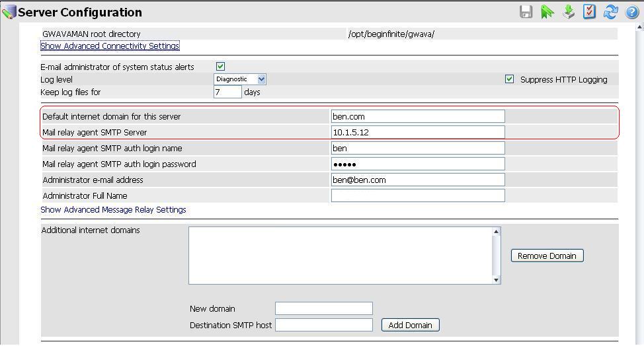This screenshot has width=644, height=346.
Task: Click the Suppress HTTP Logging label
Action: tap(563, 79)
